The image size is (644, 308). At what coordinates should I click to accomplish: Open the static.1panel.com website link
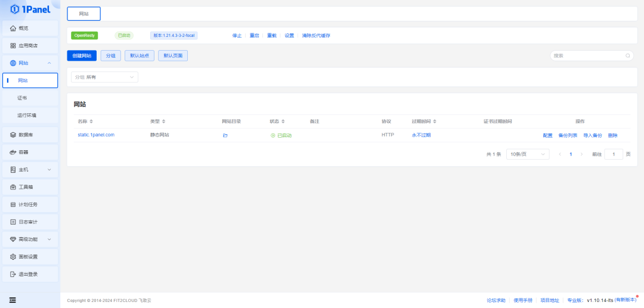[96, 135]
